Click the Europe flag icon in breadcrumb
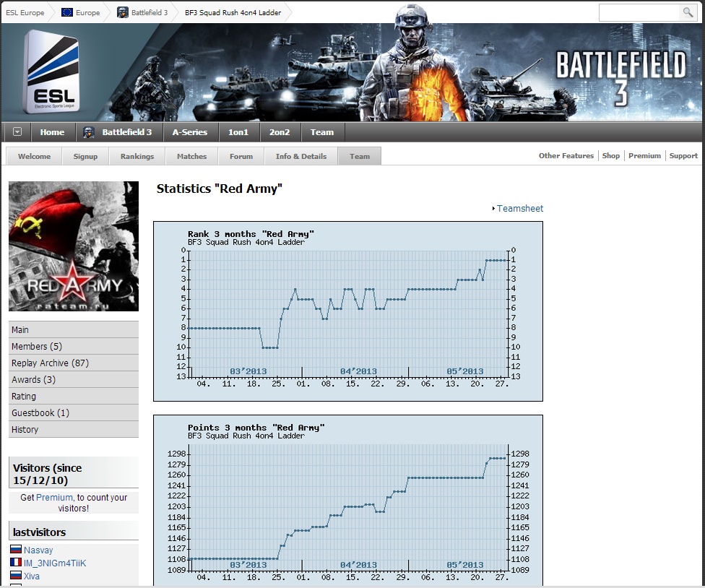This screenshot has height=588, width=705. pos(67,12)
